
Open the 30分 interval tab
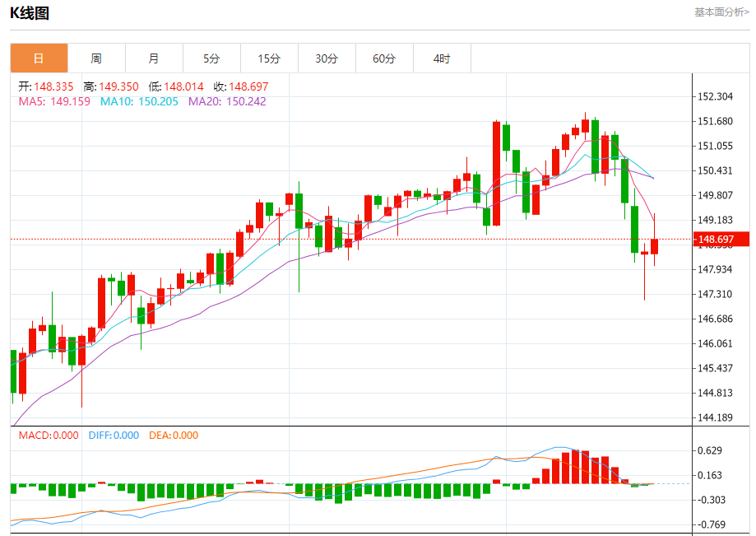pos(327,58)
